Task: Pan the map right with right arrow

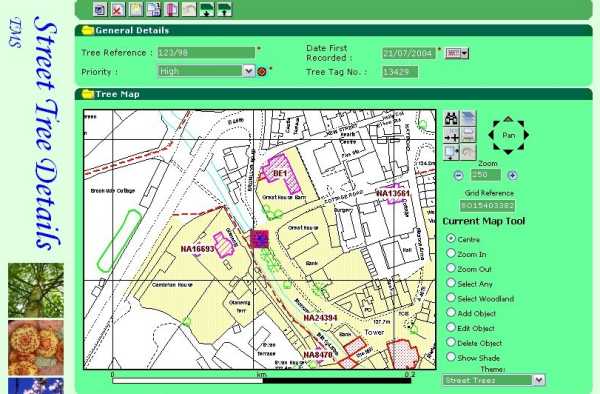Action: [x=526, y=135]
